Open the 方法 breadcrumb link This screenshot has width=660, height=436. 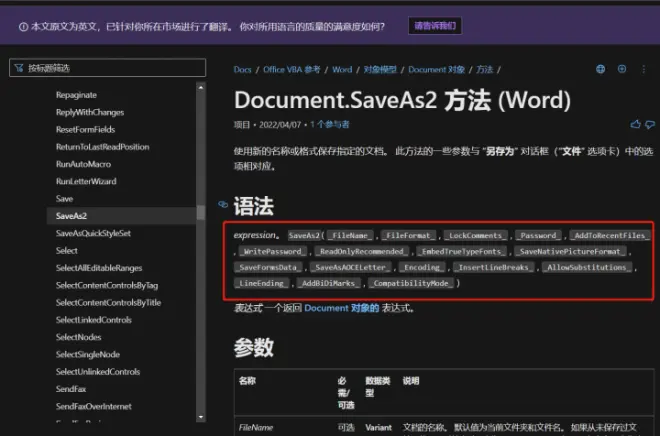[484, 69]
